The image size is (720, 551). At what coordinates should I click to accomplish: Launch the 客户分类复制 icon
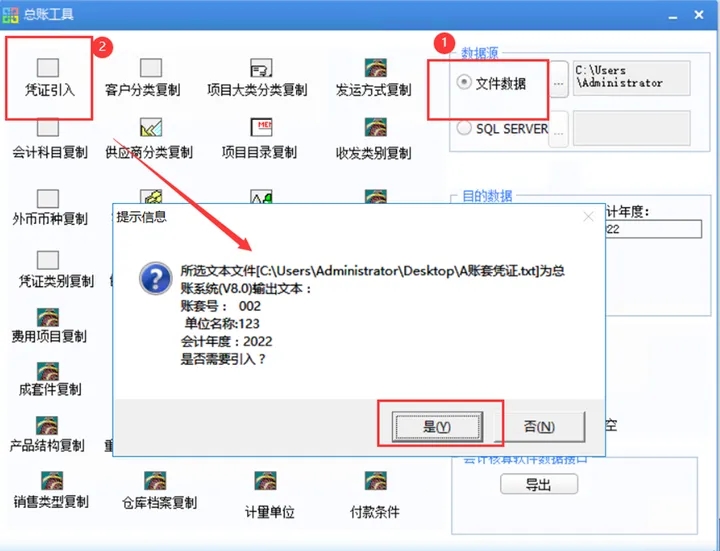143,77
